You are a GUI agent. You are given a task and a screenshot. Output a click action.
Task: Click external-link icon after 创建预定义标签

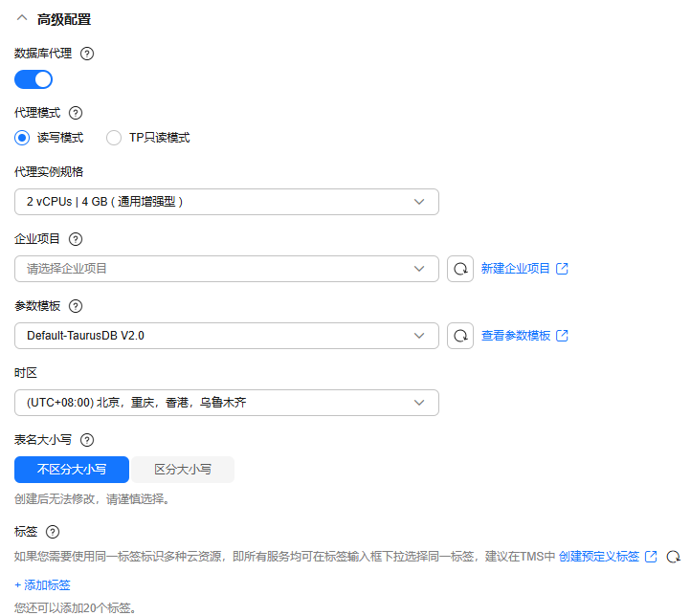coord(651,557)
